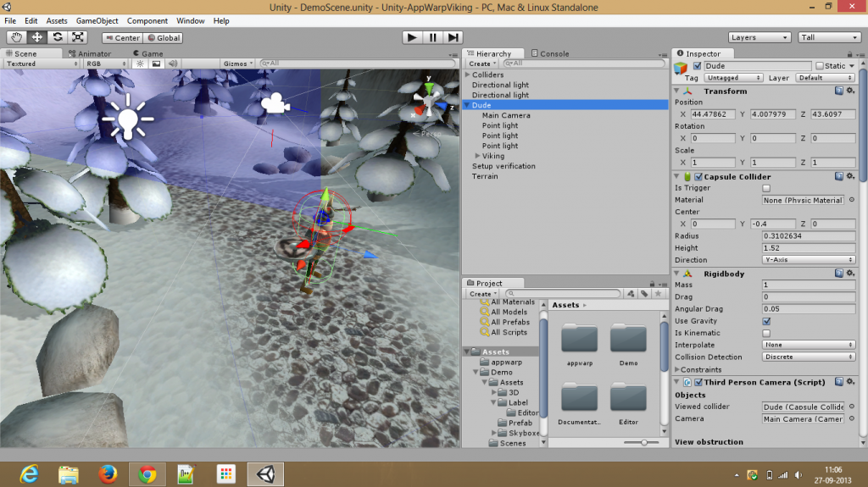This screenshot has height=487, width=868.
Task: Select the Scale tool in toolbar
Action: [x=78, y=37]
